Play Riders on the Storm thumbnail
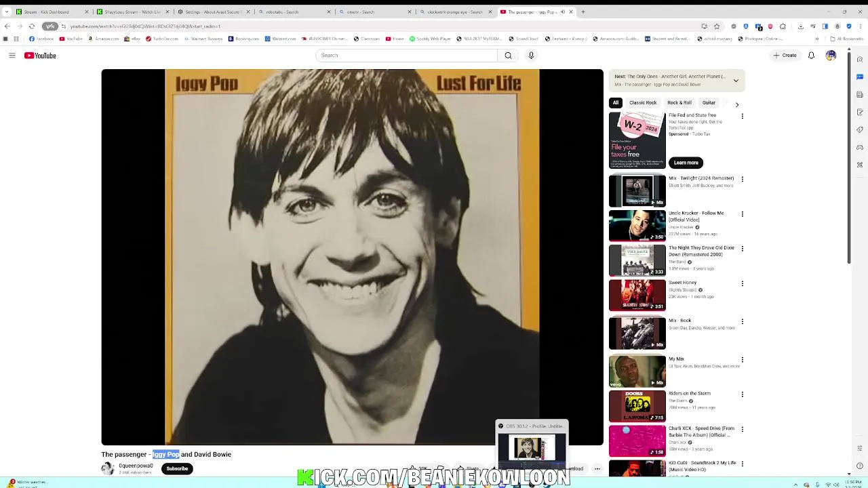Viewport: 868px width, 488px height. [x=637, y=406]
